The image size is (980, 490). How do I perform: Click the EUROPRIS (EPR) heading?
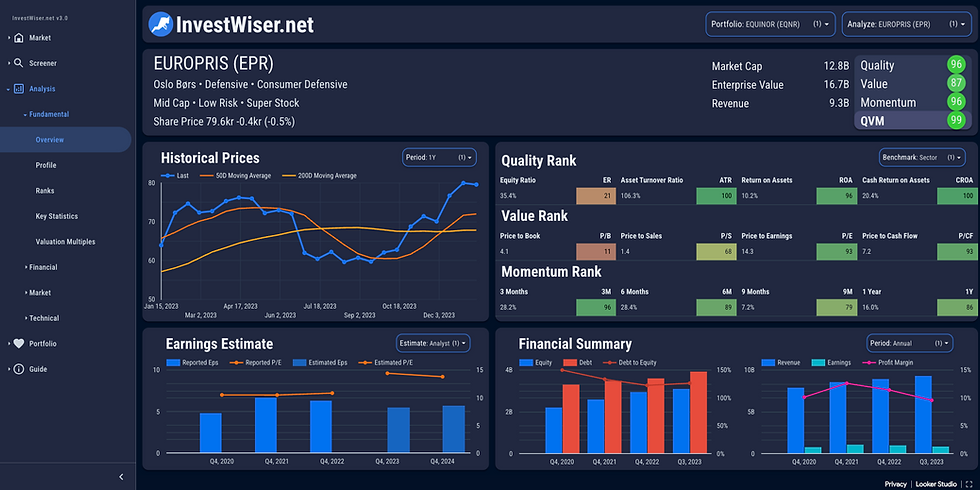(x=214, y=64)
